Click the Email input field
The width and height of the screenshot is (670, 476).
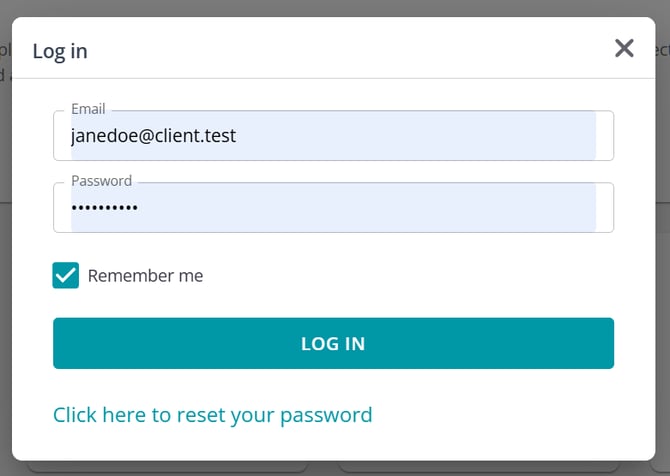(x=333, y=136)
